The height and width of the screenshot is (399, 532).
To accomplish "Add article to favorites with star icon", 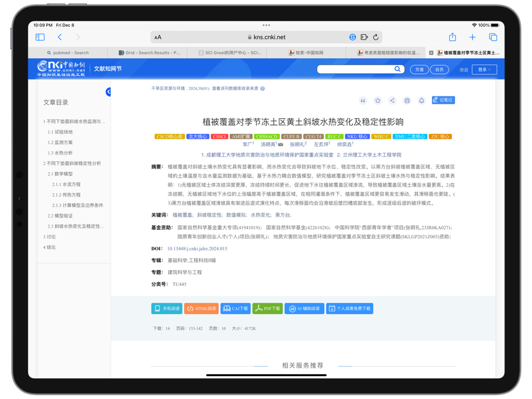I will [x=377, y=100].
